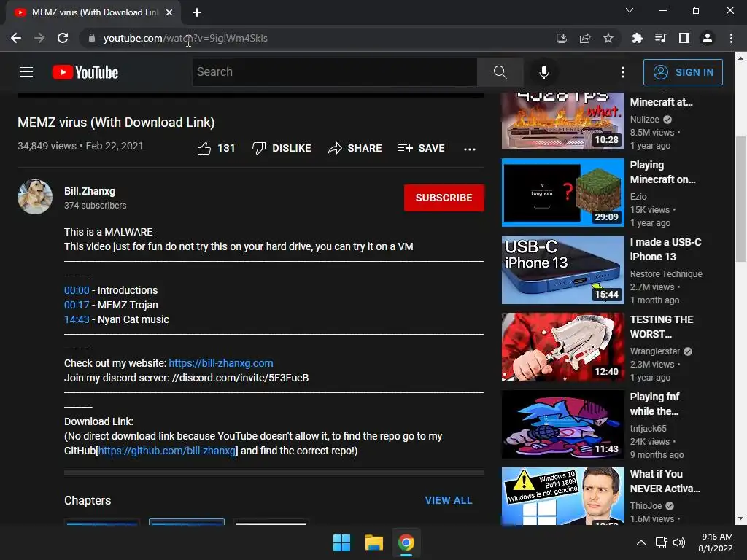Show hidden tray icons chevron
Image resolution: width=747 pixels, height=560 pixels.
pos(641,542)
